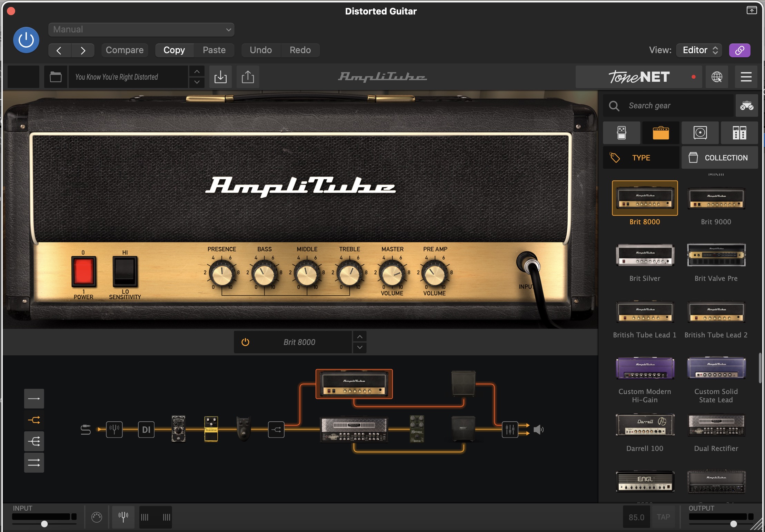Step to next preset with down chevron

pos(197,82)
